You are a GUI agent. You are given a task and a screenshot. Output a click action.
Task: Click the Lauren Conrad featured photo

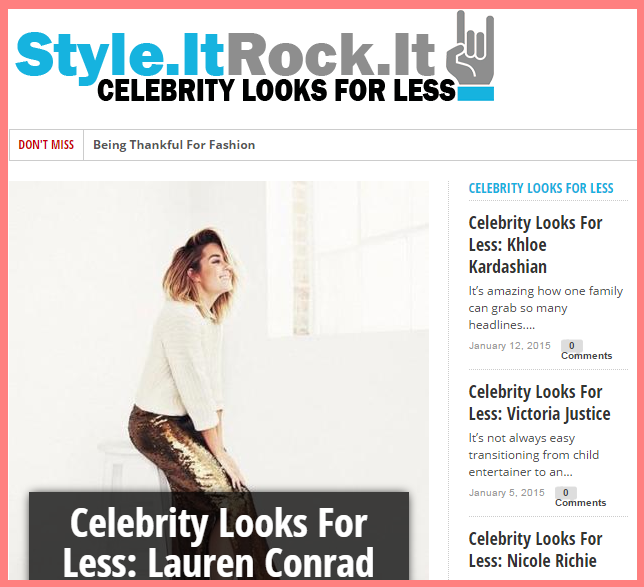click(x=219, y=337)
